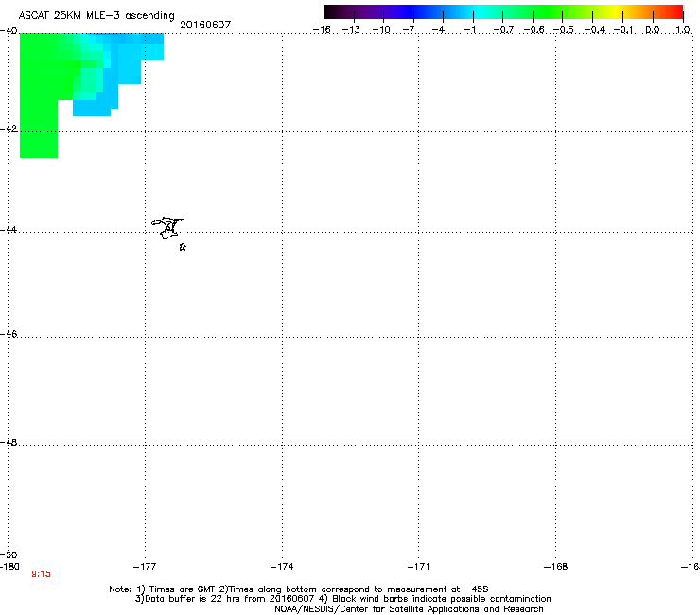700x615 pixels.
Task: Click the 'Data buffer is 22 hrs' note
Action: point(342,599)
